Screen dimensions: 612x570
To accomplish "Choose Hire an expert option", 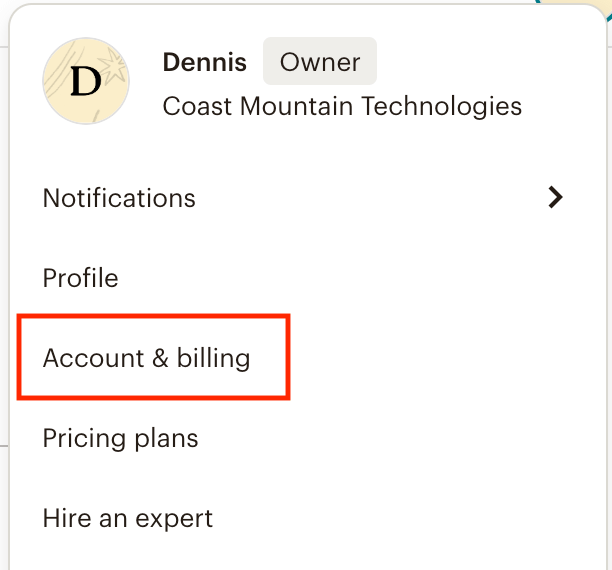I will (x=127, y=518).
